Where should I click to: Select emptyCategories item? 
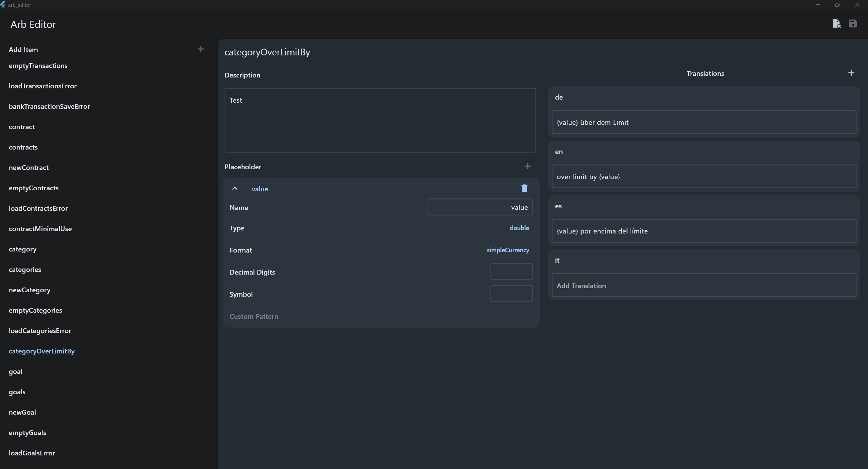click(35, 310)
